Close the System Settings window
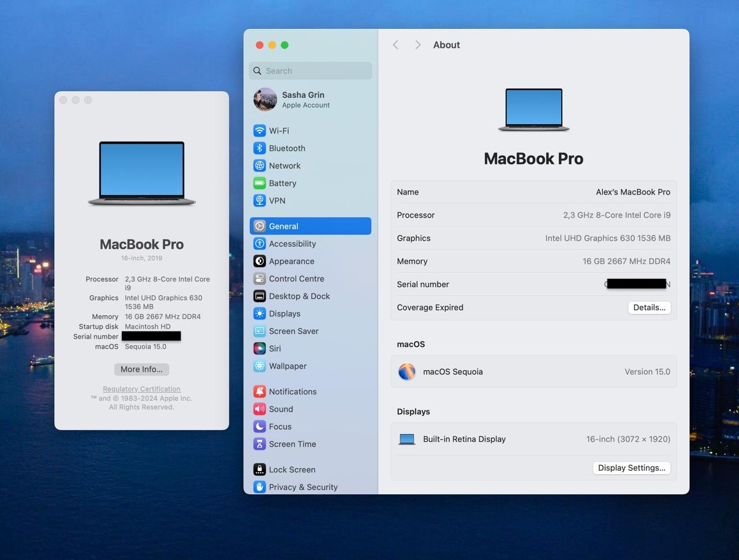 tap(260, 45)
